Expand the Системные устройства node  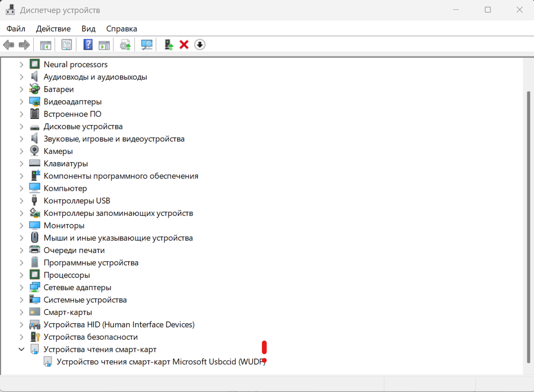coord(22,300)
